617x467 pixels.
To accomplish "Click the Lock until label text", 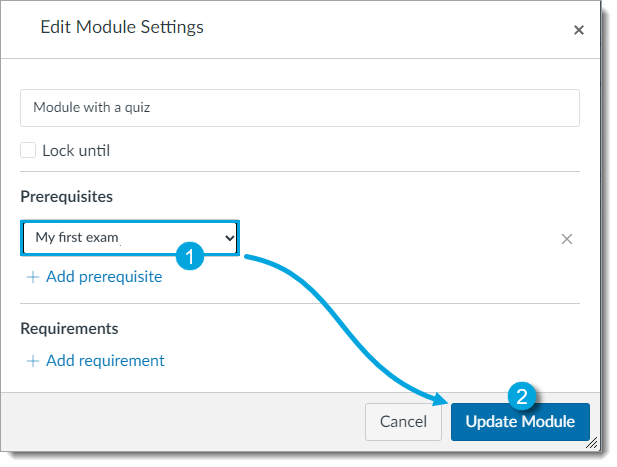I will 76,151.
